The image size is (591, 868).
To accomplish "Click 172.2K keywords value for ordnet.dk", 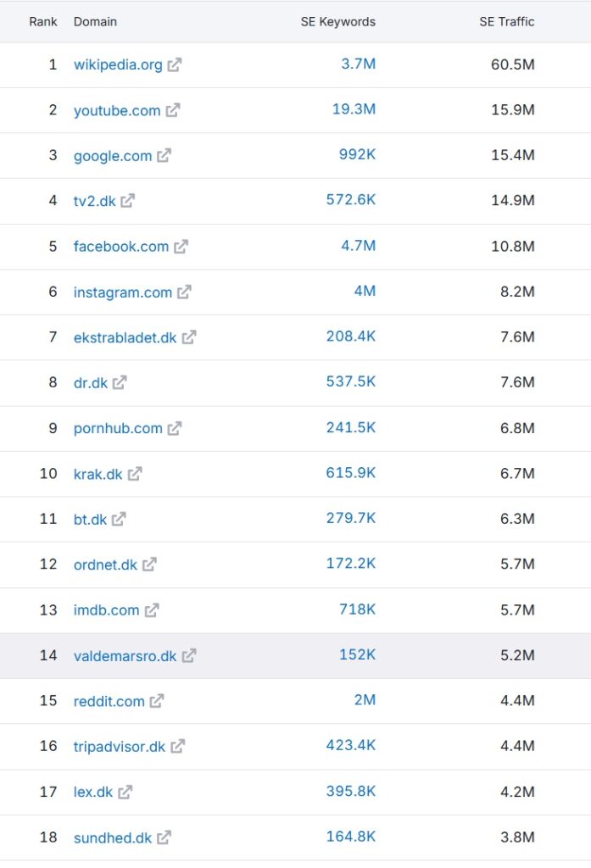I will tap(350, 564).
